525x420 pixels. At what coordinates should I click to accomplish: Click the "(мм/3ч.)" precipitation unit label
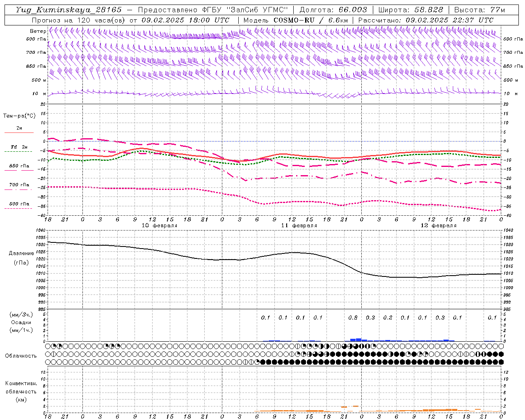pyautogui.click(x=21, y=315)
